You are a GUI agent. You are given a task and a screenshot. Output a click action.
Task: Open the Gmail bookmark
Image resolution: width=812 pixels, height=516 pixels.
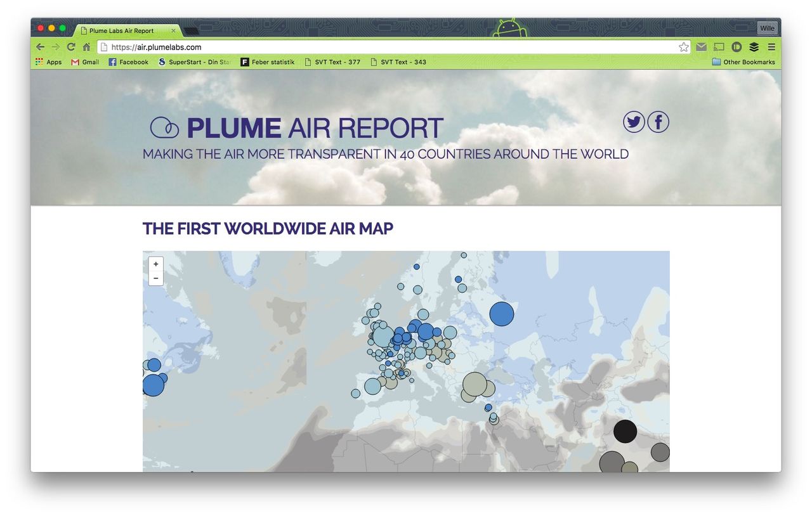point(85,62)
